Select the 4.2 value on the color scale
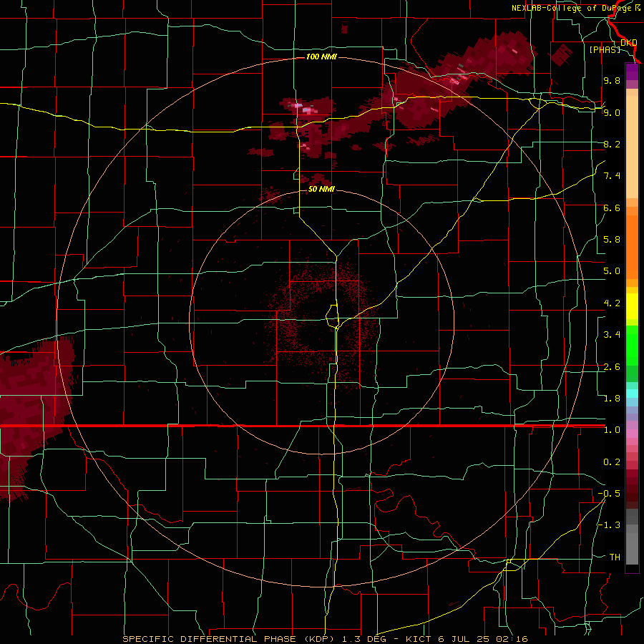The width and height of the screenshot is (644, 644). tap(612, 303)
